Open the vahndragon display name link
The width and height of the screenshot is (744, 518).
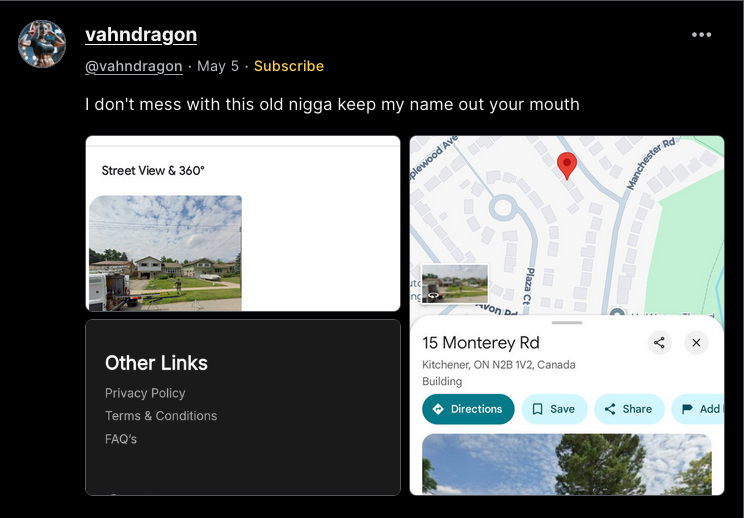[141, 35]
